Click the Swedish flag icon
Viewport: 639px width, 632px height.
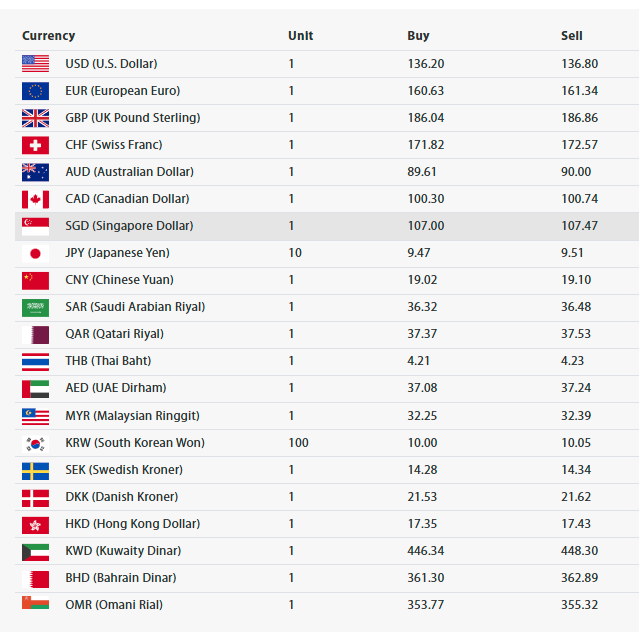point(35,471)
